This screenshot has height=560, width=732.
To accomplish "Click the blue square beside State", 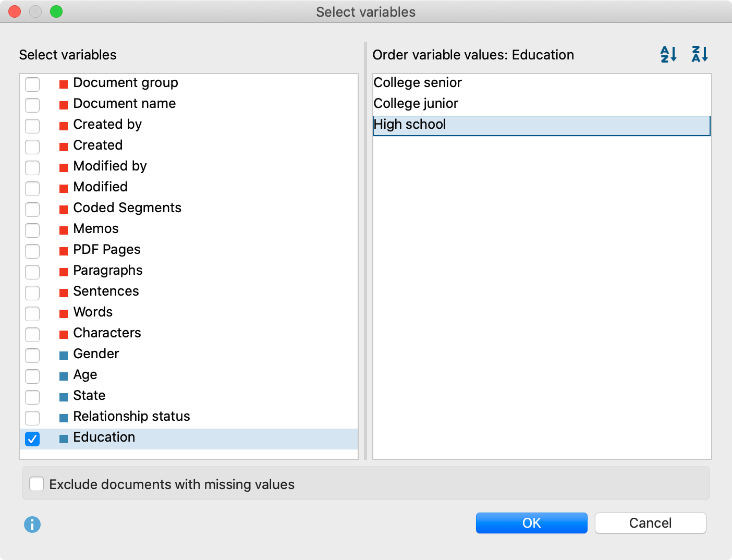I will 64,397.
